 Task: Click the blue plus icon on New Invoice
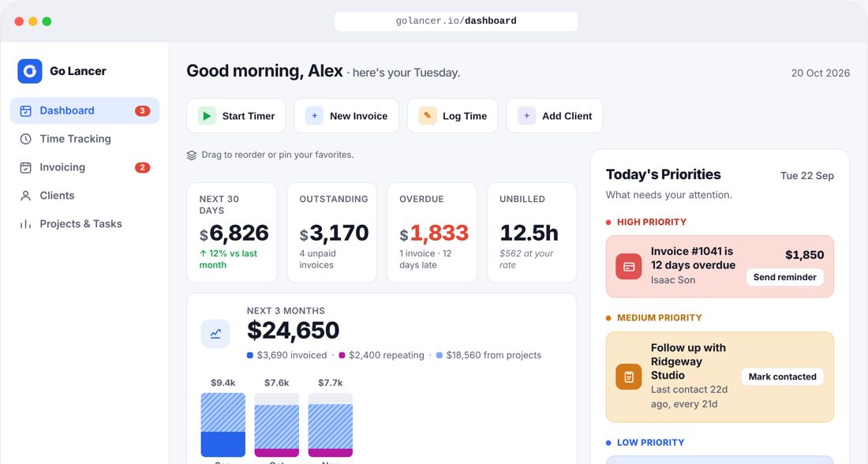point(314,116)
